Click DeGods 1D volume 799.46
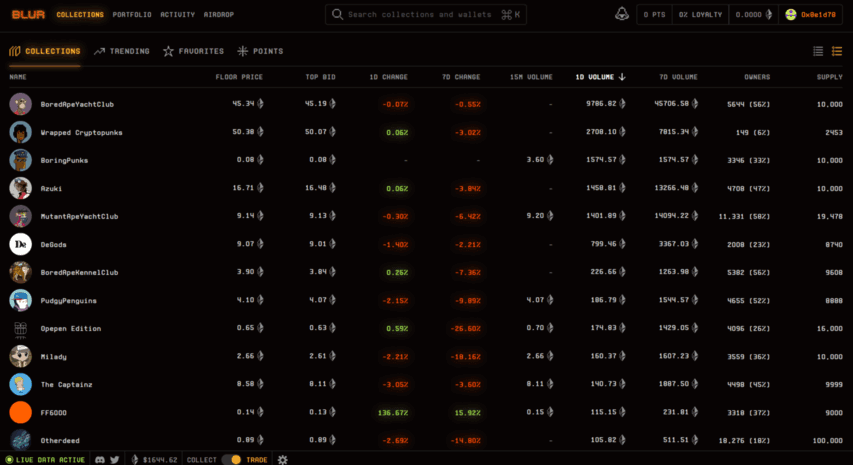The height and width of the screenshot is (465, 853). coord(608,244)
